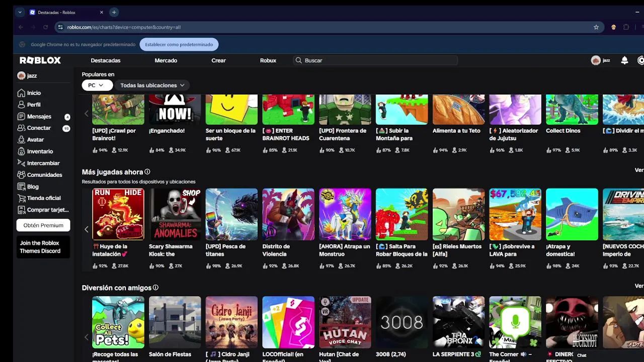View site information icon in address bar

coord(60,27)
